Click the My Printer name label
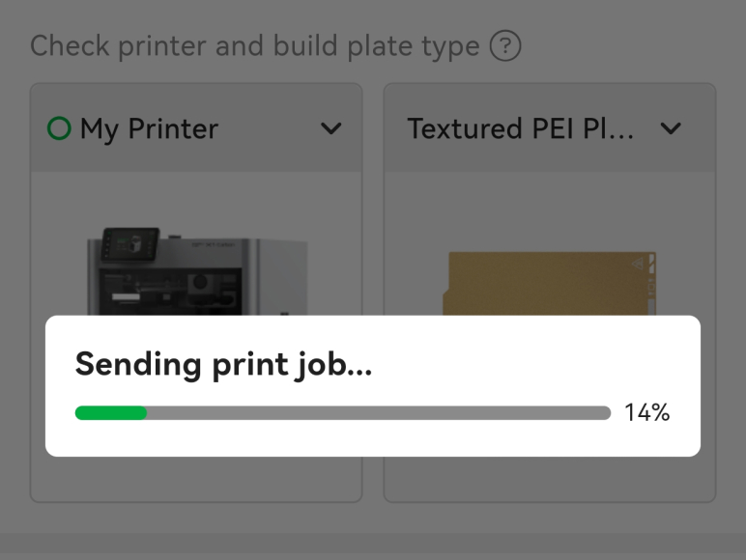This screenshot has height=560, width=746. pos(149,128)
